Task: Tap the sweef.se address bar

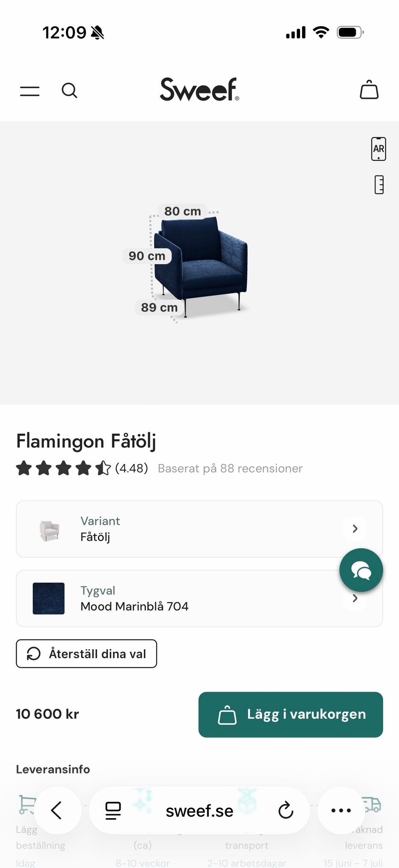Action: point(199,810)
